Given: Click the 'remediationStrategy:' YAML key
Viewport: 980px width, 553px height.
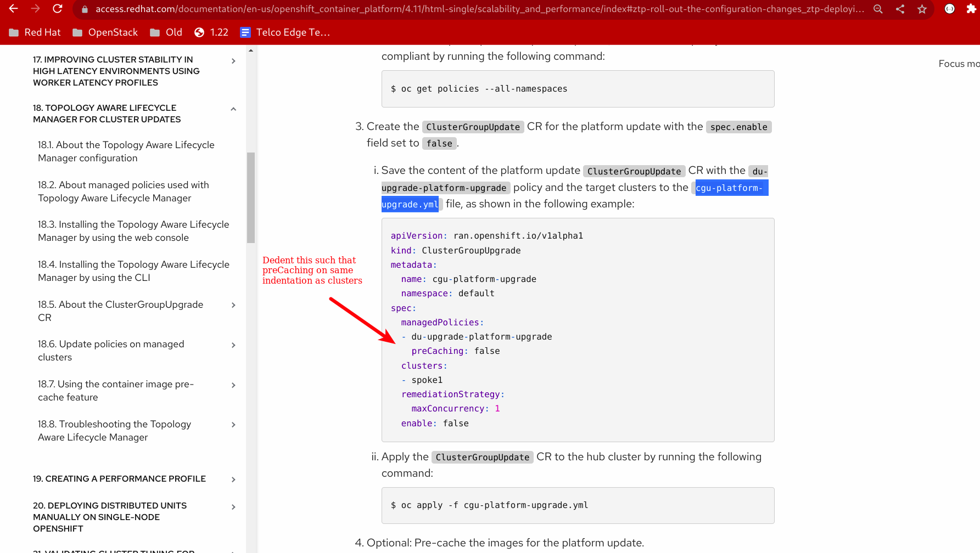Looking at the screenshot, I should (452, 394).
